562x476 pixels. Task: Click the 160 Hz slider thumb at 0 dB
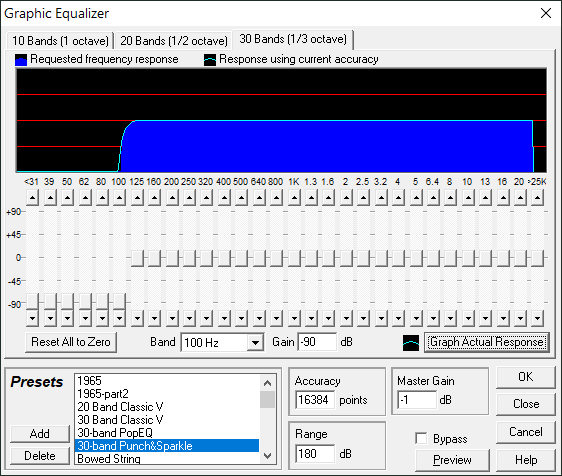coord(154,258)
